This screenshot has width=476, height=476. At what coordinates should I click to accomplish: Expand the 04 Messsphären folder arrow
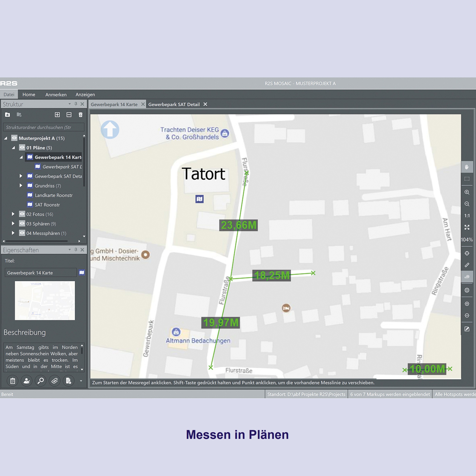coord(13,233)
